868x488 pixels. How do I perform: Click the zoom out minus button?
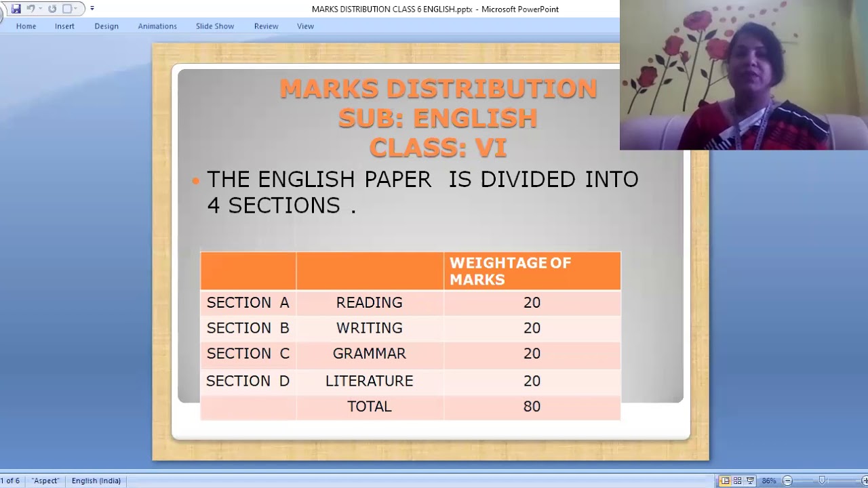(x=787, y=481)
